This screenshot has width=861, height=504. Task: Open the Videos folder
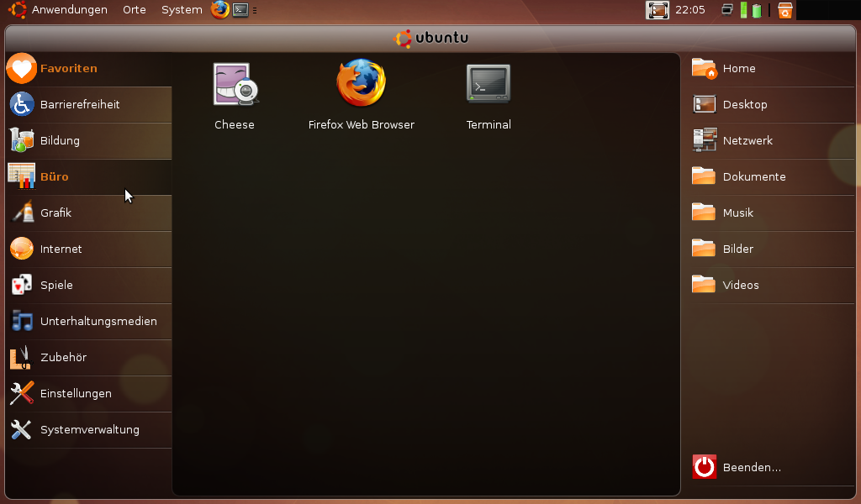coord(771,286)
